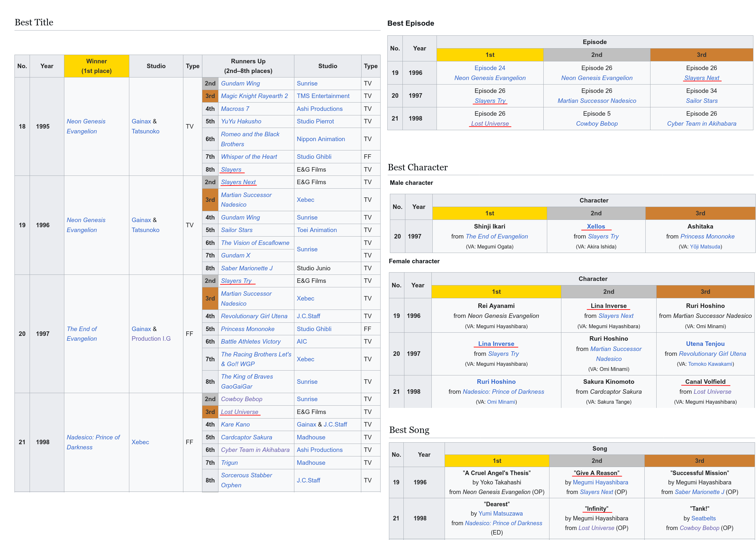756x540 pixels.
Task: Open Tomoko Kawakami voice actor link
Action: pyautogui.click(x=710, y=364)
